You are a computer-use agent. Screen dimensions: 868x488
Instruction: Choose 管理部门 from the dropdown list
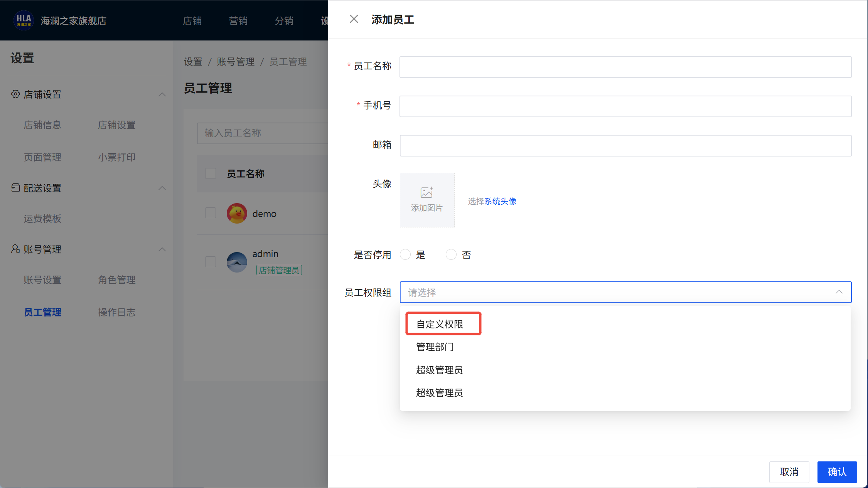coord(435,347)
